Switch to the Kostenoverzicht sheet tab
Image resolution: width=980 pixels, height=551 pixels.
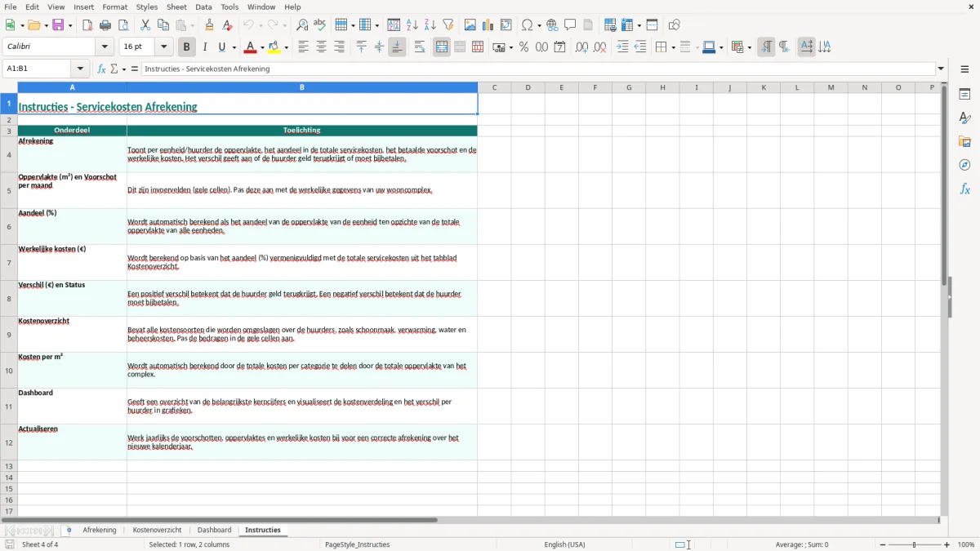click(157, 530)
